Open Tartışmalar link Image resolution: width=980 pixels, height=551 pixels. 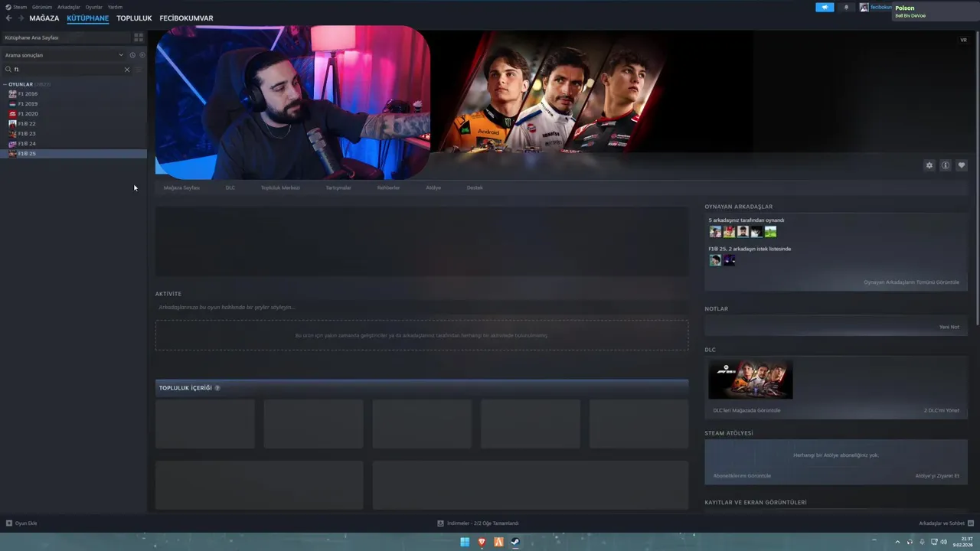click(338, 187)
